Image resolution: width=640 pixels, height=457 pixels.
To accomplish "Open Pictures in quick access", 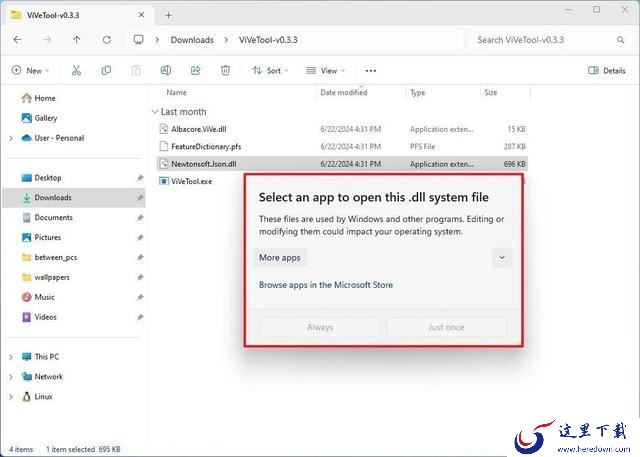I will 41,237.
